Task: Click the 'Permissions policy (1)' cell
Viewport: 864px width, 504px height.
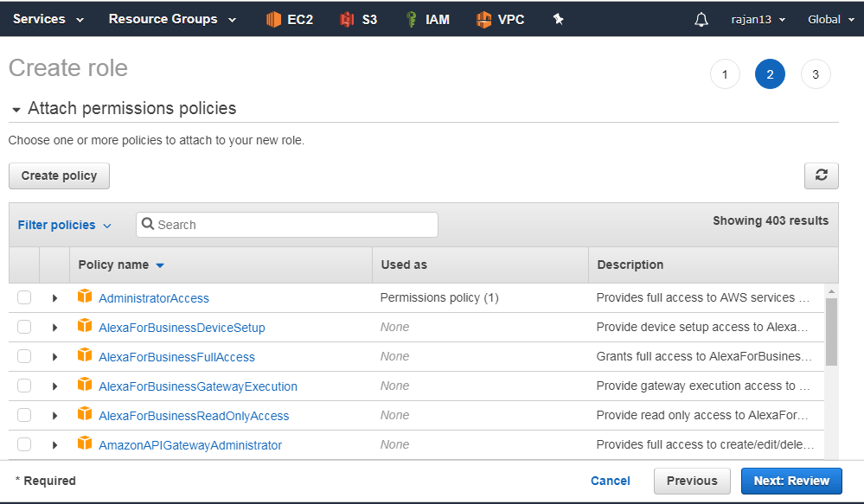Action: pyautogui.click(x=439, y=297)
